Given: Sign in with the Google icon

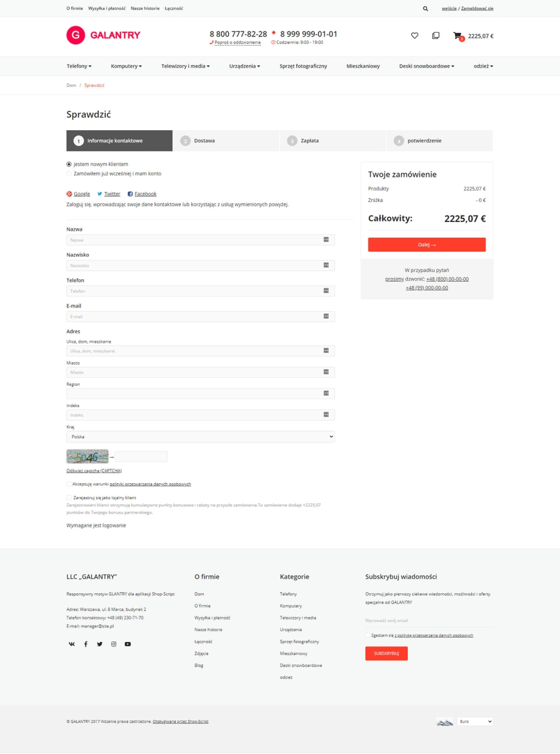Looking at the screenshot, I should (x=69, y=194).
